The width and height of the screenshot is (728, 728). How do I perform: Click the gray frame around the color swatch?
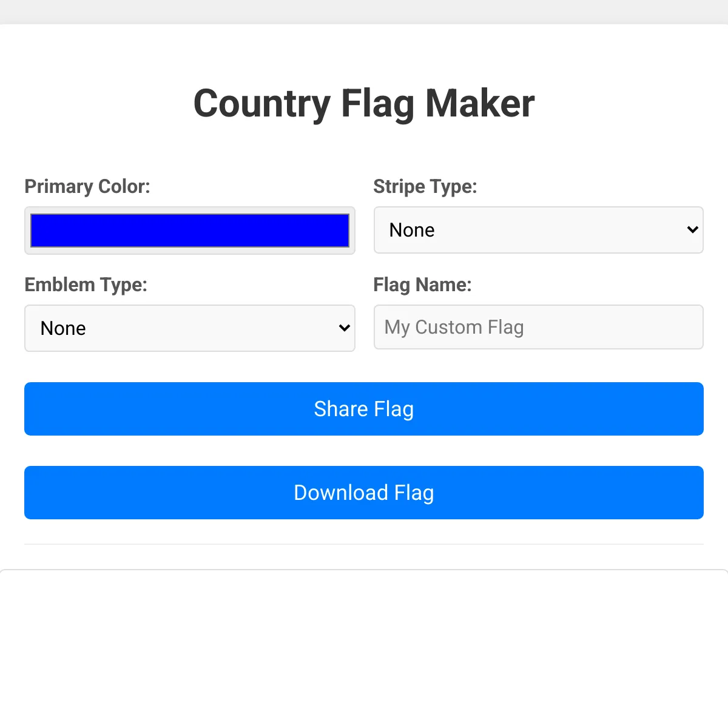pos(189,210)
